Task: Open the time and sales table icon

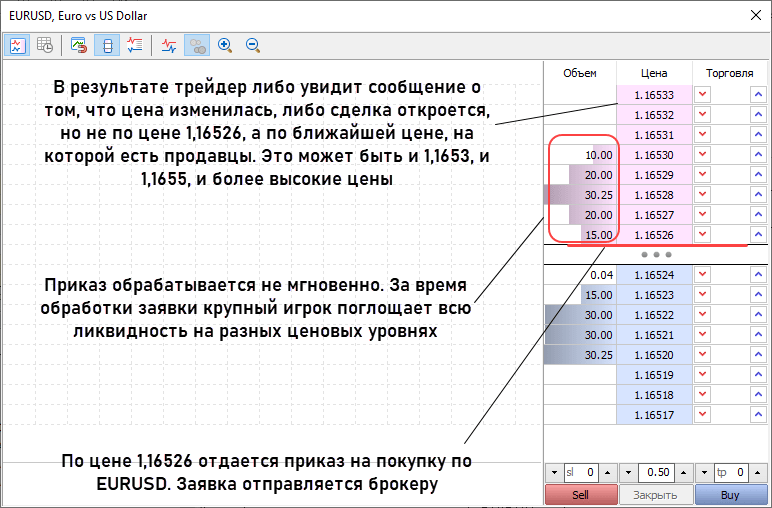Action: click(x=44, y=45)
